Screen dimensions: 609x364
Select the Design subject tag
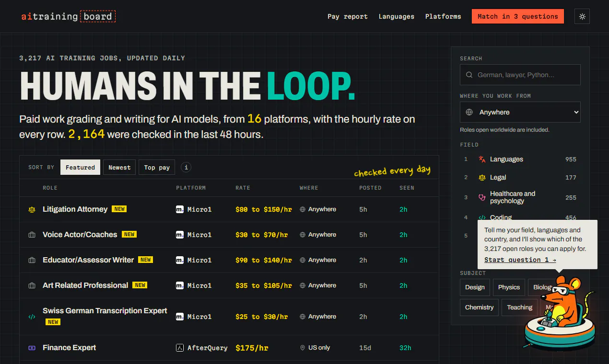[475, 287]
